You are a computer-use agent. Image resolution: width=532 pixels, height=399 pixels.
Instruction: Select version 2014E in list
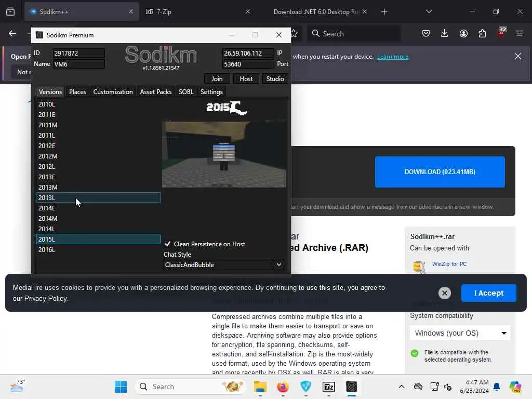[x=98, y=208]
